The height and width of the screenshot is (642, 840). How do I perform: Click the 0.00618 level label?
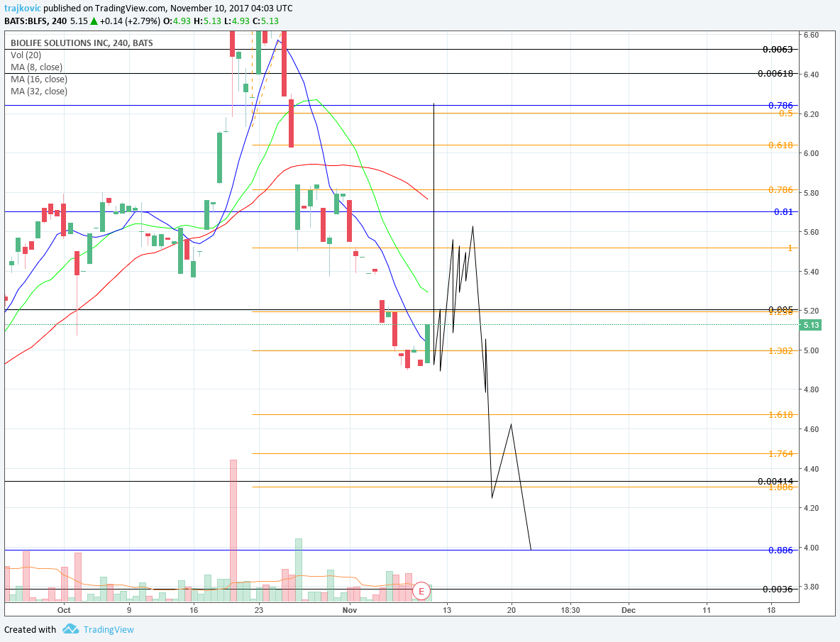click(x=775, y=73)
